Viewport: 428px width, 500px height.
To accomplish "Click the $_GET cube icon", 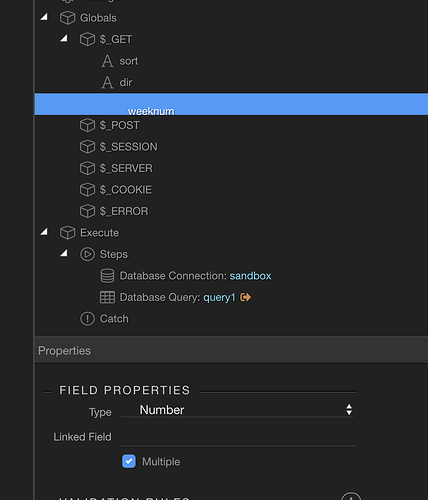I will point(87,39).
